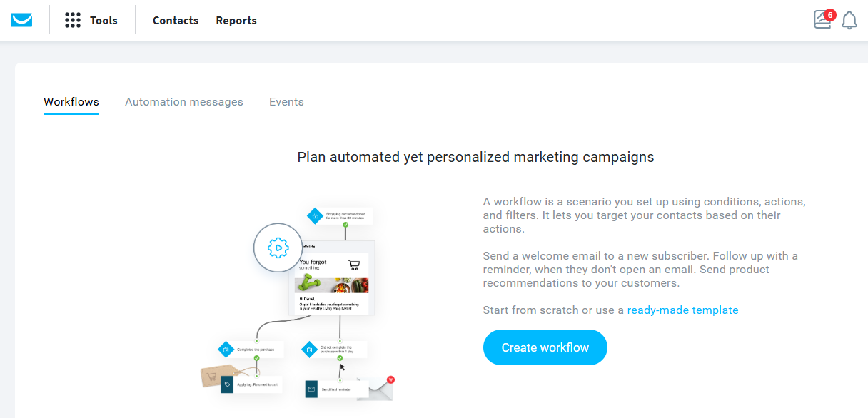Switch to the Automation messages tab

183,102
